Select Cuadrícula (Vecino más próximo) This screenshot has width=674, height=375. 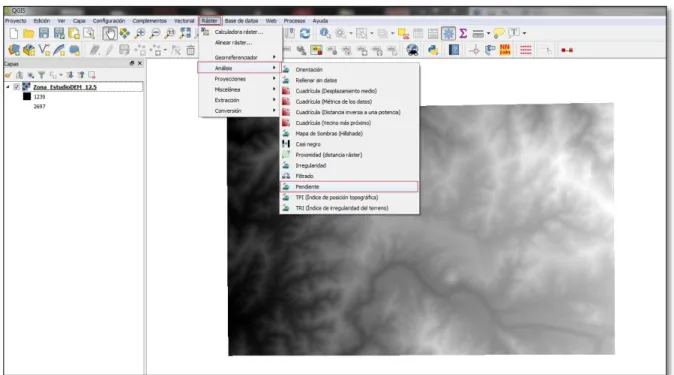point(349,123)
